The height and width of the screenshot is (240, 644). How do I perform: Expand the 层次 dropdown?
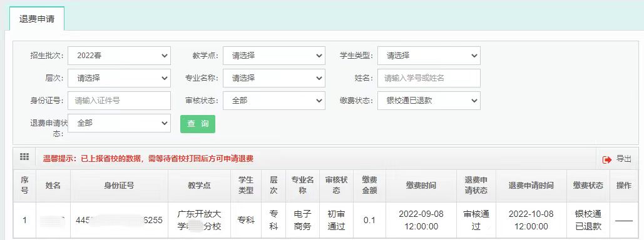[x=119, y=78]
